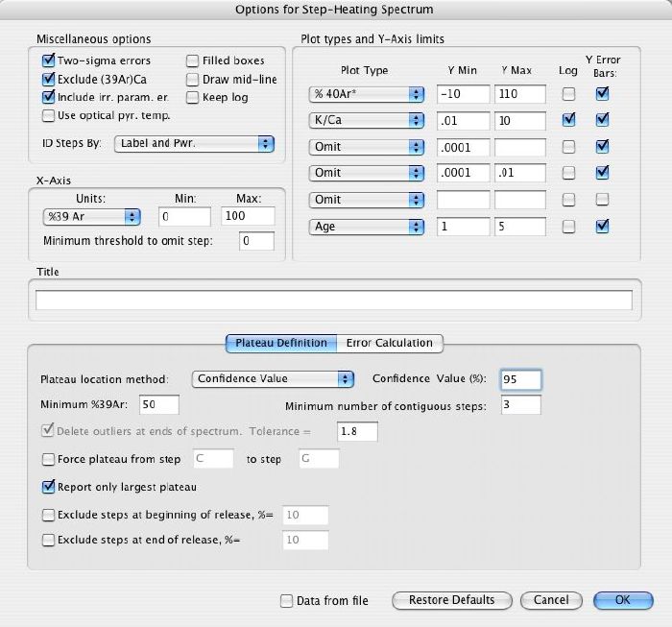Open the Age plot type dropdown
The height and width of the screenshot is (627, 672).
pos(367,227)
